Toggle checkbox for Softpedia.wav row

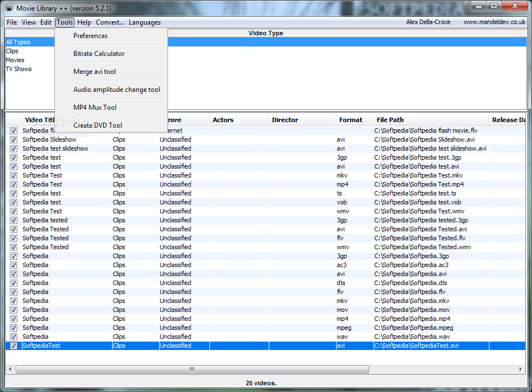pyautogui.click(x=13, y=337)
